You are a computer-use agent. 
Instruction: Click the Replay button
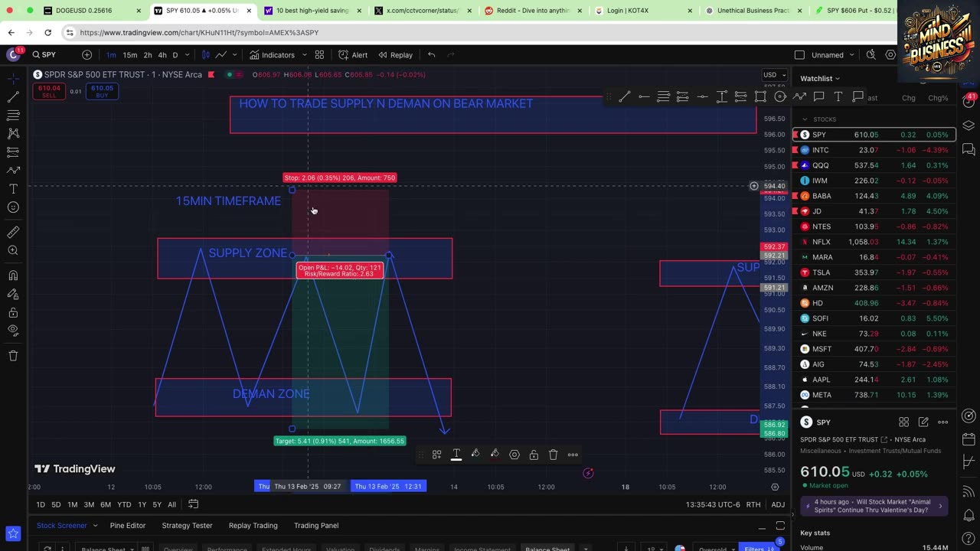coord(395,55)
